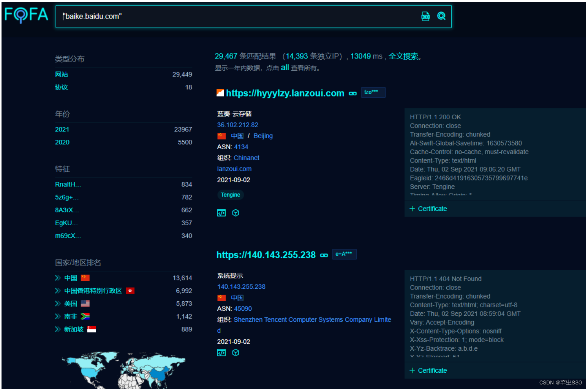Select the EgKU... feature filter
The width and height of the screenshot is (588, 389).
(66, 223)
